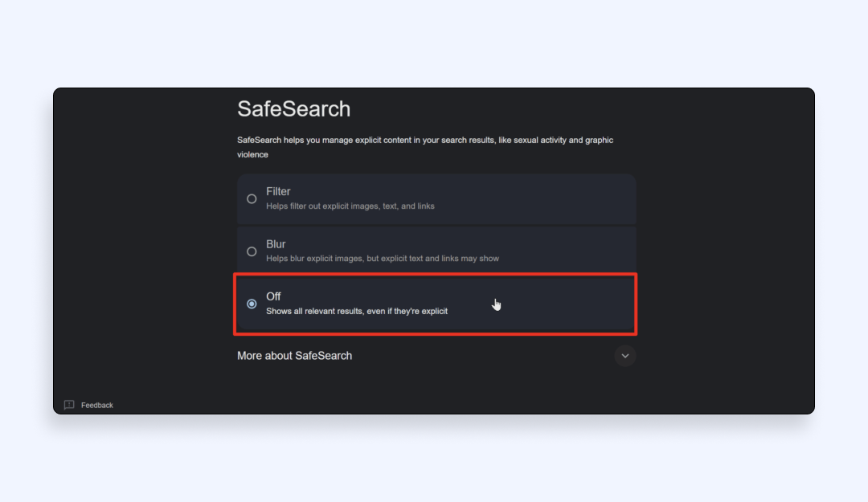868x502 pixels.
Task: Expand the More about SafeSearch chevron
Action: tap(625, 356)
